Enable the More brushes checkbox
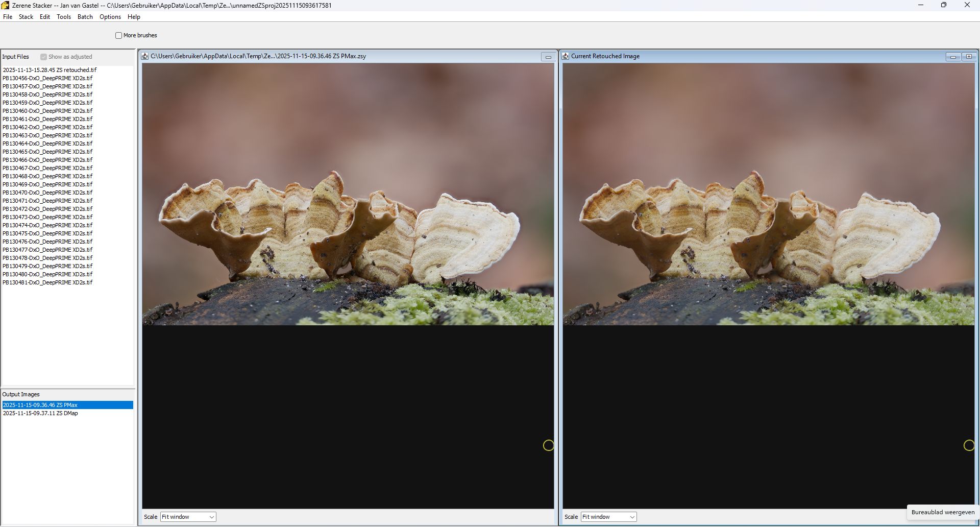The width and height of the screenshot is (980, 527). (119, 36)
